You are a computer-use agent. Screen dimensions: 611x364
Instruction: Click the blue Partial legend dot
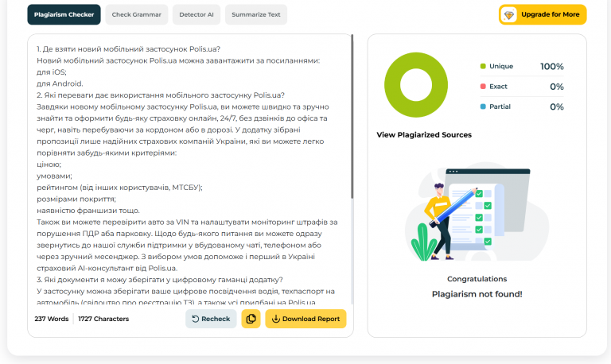(x=483, y=106)
